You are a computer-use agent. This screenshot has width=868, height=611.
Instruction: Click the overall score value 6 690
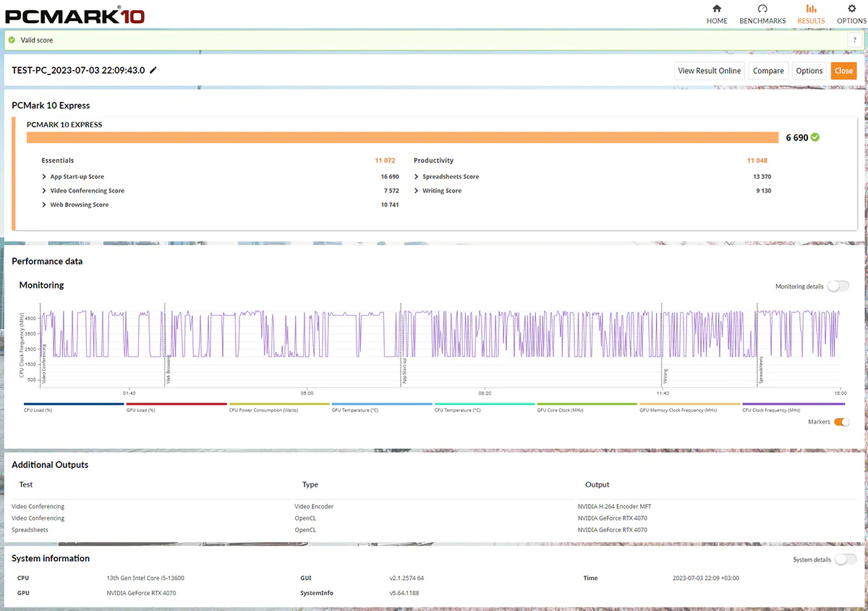click(797, 137)
